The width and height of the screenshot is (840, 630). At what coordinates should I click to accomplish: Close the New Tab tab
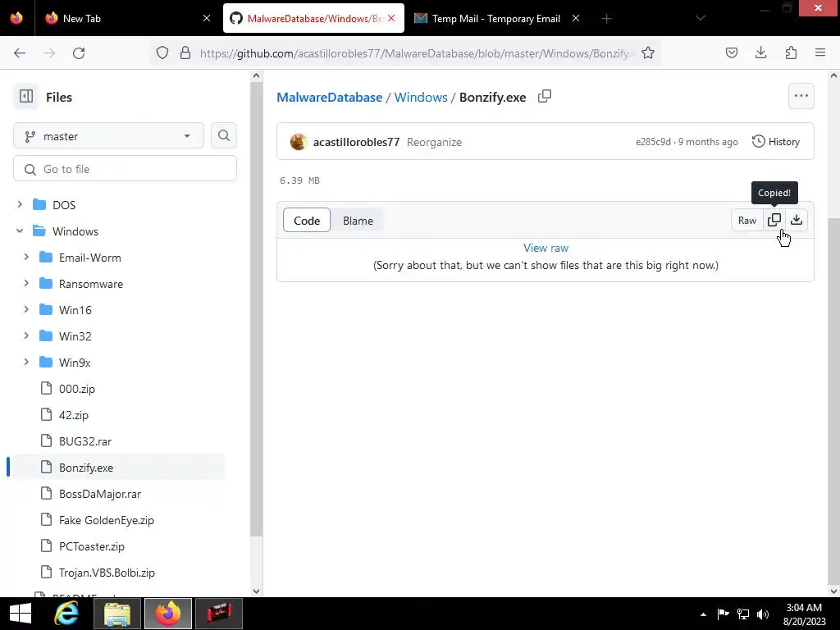(207, 18)
